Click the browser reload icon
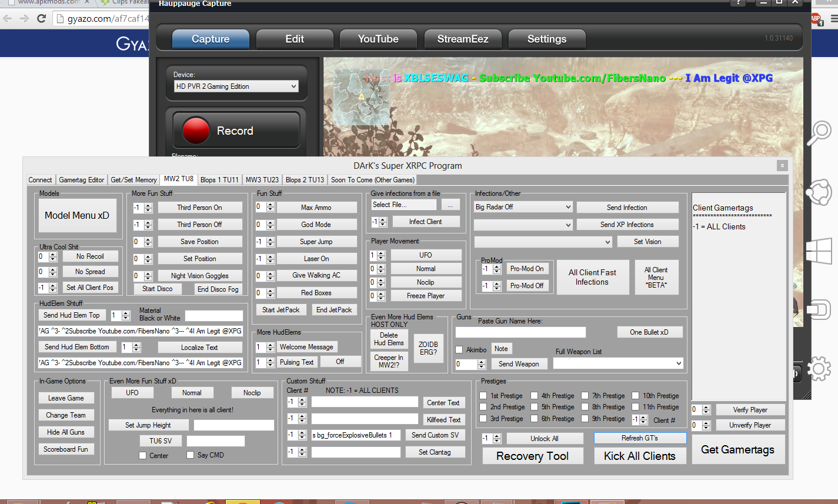Image resolution: width=838 pixels, height=504 pixels. (x=41, y=19)
